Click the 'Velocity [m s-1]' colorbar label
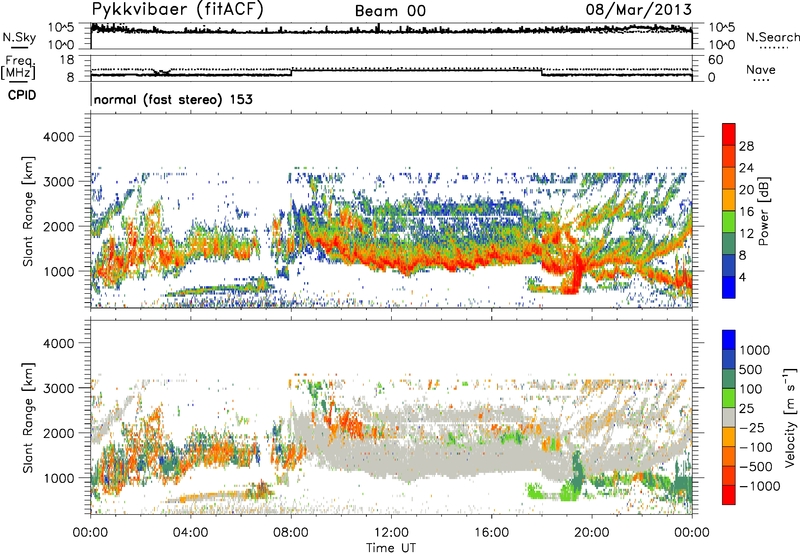800x554 pixels. pyautogui.click(x=790, y=417)
